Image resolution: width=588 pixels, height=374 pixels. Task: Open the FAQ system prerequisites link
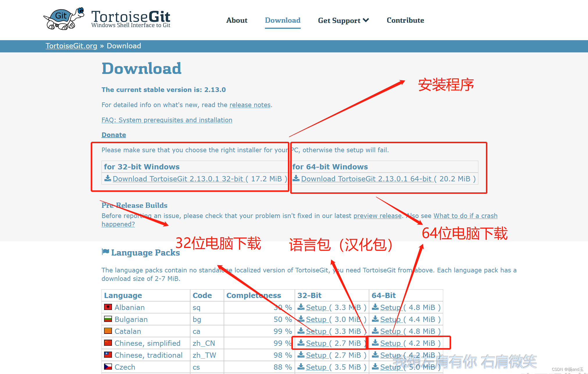[x=167, y=120]
